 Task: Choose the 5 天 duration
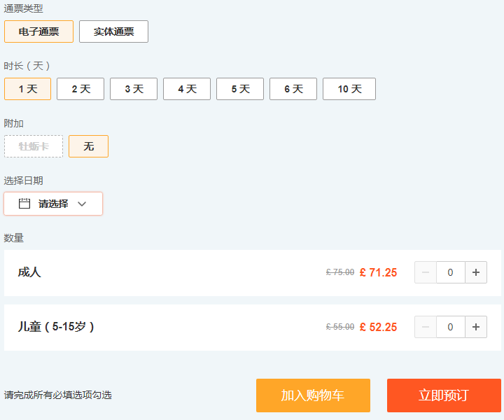[240, 89]
